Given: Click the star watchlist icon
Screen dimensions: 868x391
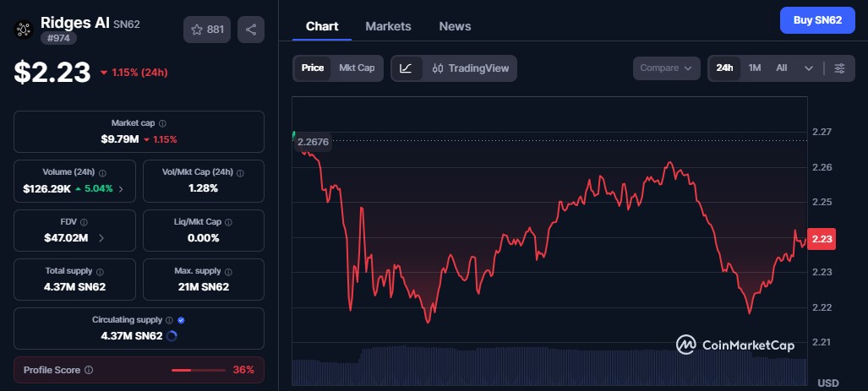Looking at the screenshot, I should (x=197, y=30).
